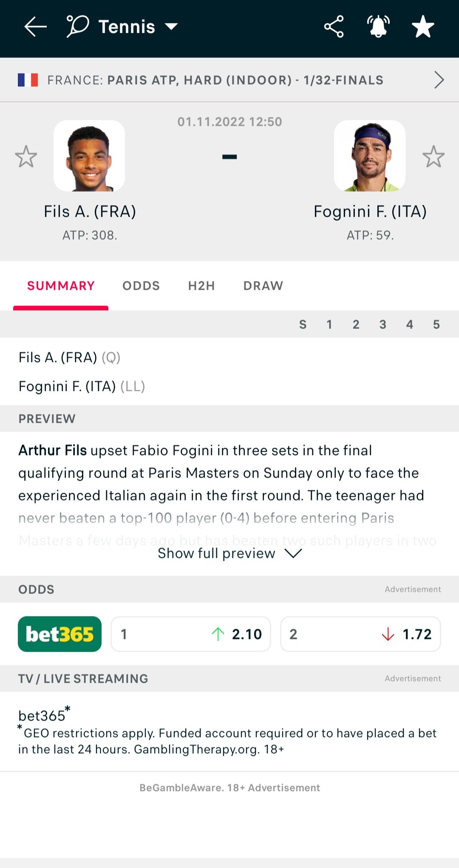The image size is (459, 868).
Task: Open the bet365 logo
Action: 59,634
